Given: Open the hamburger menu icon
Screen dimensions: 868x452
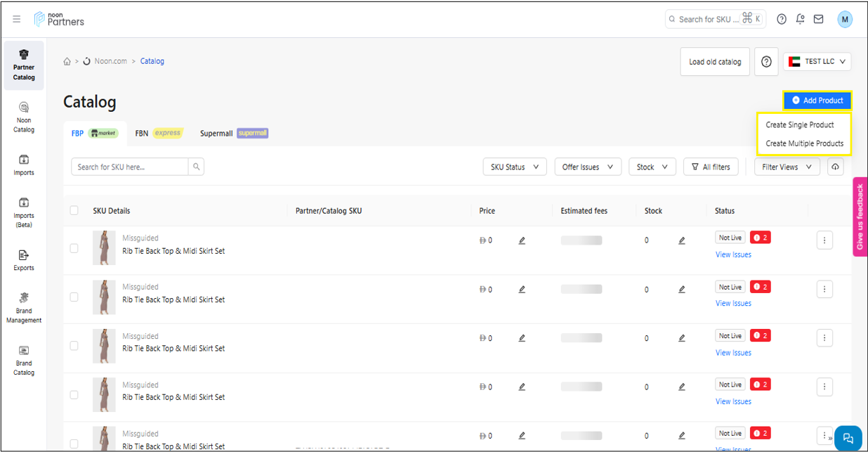Looking at the screenshot, I should pos(17,19).
